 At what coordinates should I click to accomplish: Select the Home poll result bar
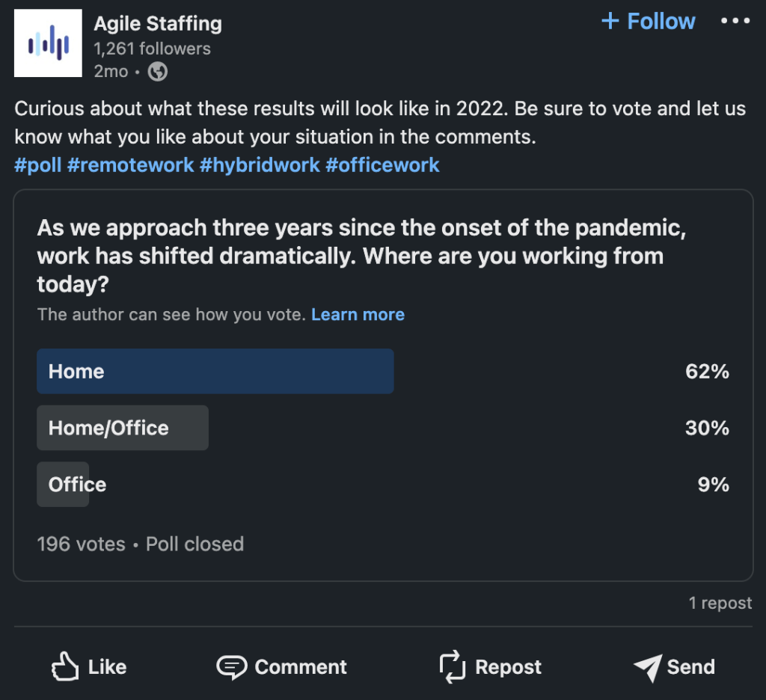[215, 371]
